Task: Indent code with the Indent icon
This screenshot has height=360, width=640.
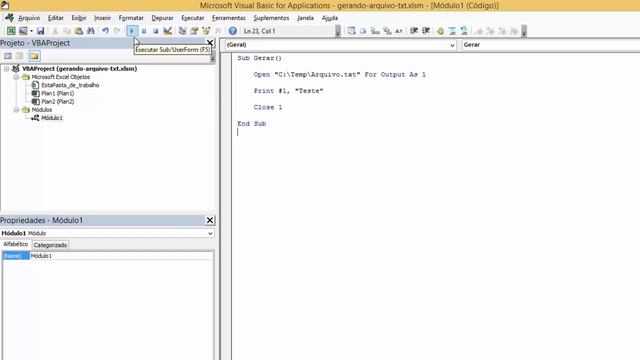Action: click(414, 31)
